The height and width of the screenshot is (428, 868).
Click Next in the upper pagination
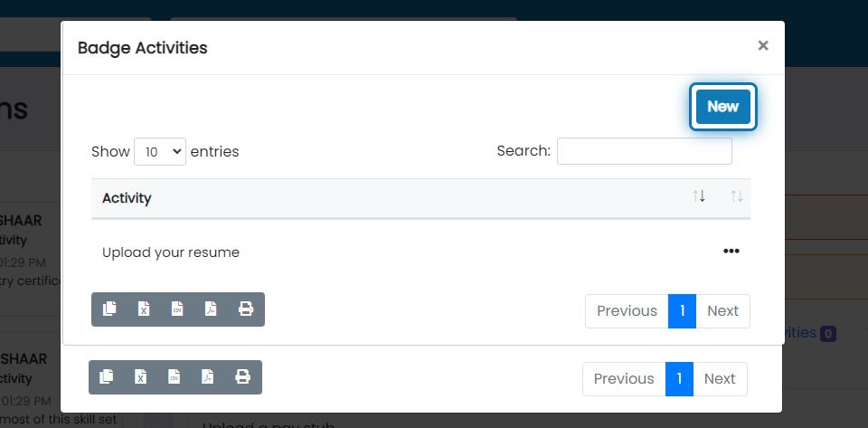pyautogui.click(x=723, y=311)
